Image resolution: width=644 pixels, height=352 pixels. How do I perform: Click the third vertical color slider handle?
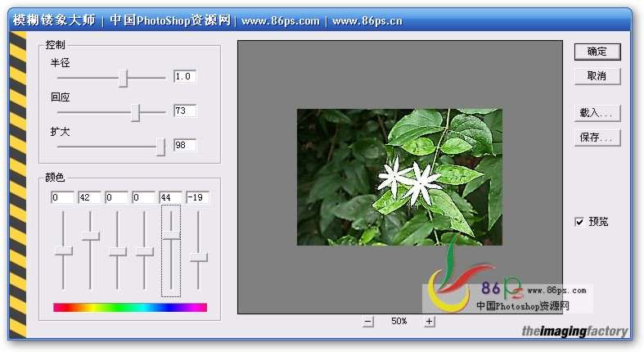click(x=118, y=252)
